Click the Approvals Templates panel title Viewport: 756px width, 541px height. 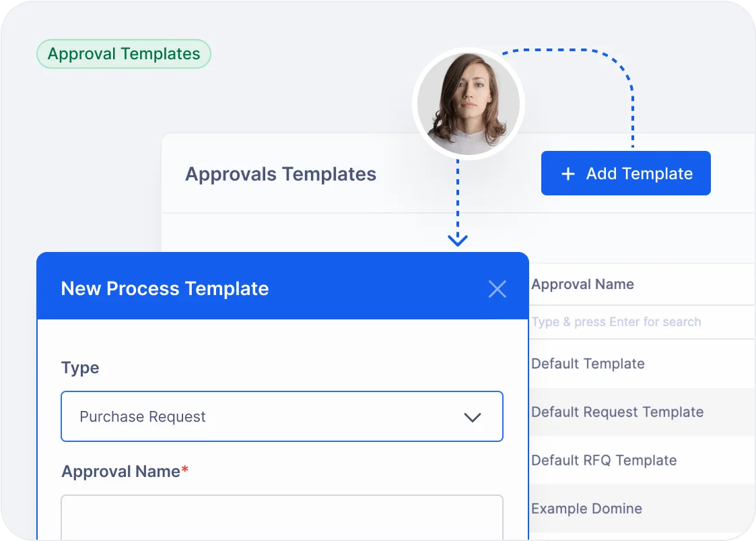pyautogui.click(x=281, y=174)
